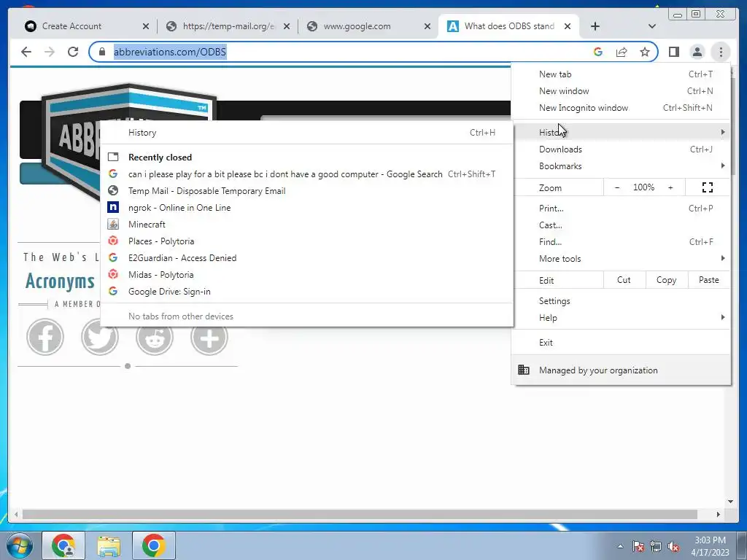Choose Find... from the menu

coord(621,242)
